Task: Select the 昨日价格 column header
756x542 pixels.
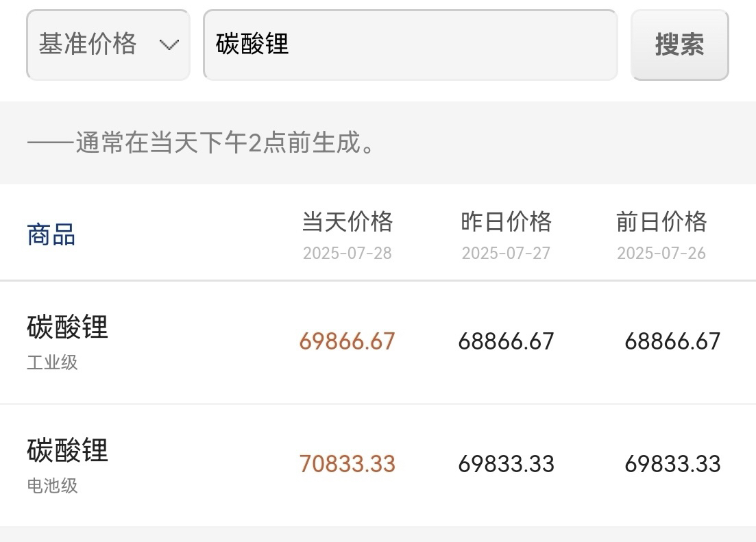Action: (x=506, y=222)
